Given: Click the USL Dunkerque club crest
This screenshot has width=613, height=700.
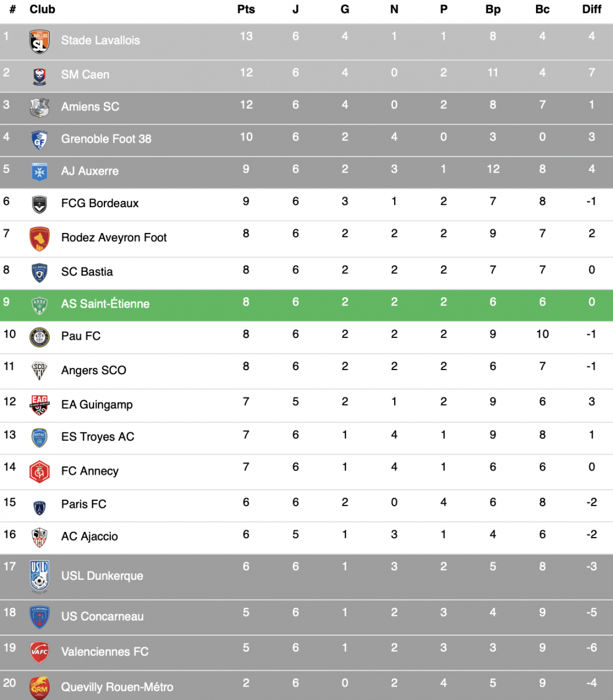Looking at the screenshot, I should 39,577.
